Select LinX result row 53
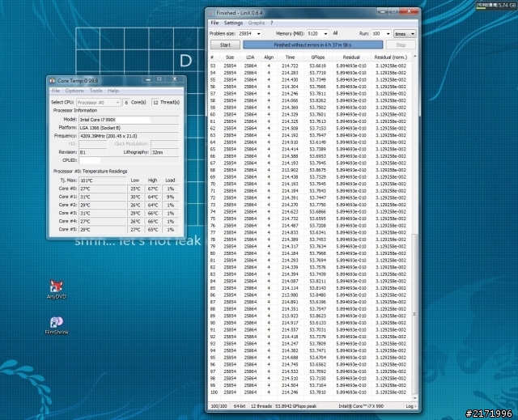 pos(310,66)
